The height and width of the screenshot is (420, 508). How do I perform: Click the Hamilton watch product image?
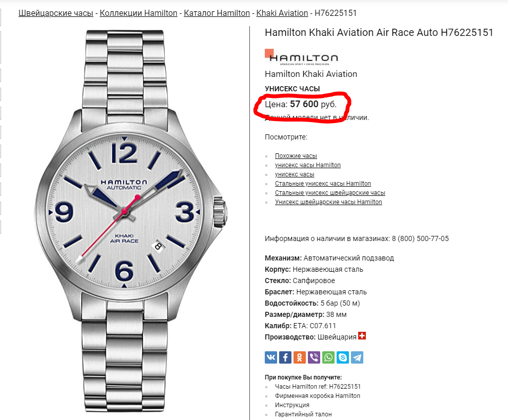tap(130, 221)
